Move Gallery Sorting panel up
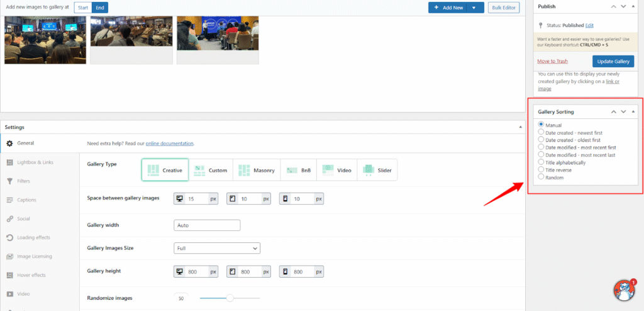The image size is (644, 311). coord(614,111)
